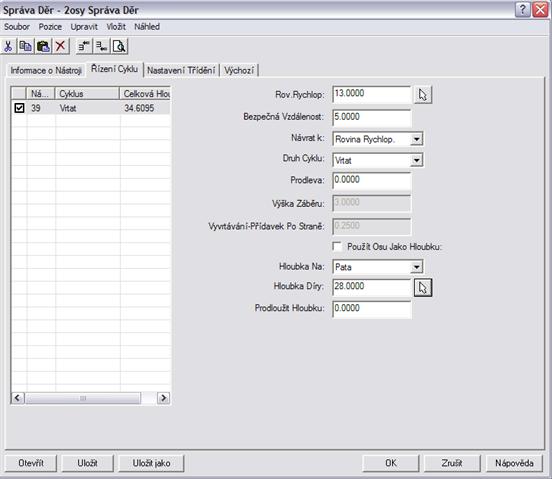Click the print preview magnifier icon

pos(119,46)
